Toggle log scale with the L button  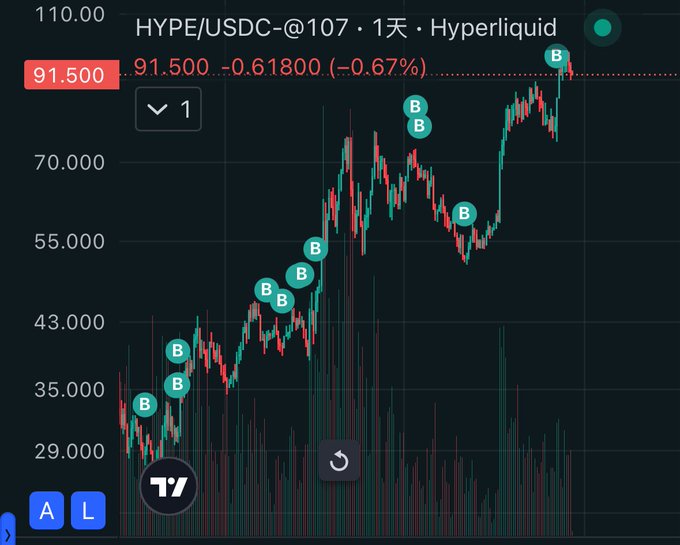pos(88,511)
